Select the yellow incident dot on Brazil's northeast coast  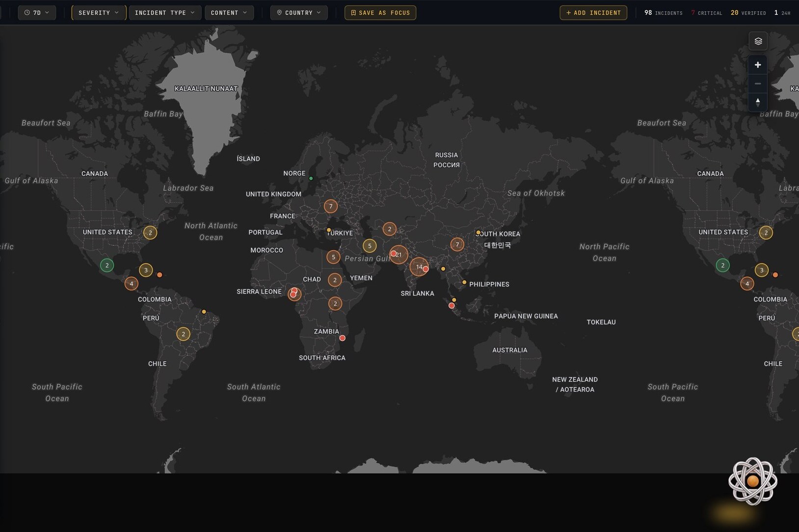click(x=204, y=312)
